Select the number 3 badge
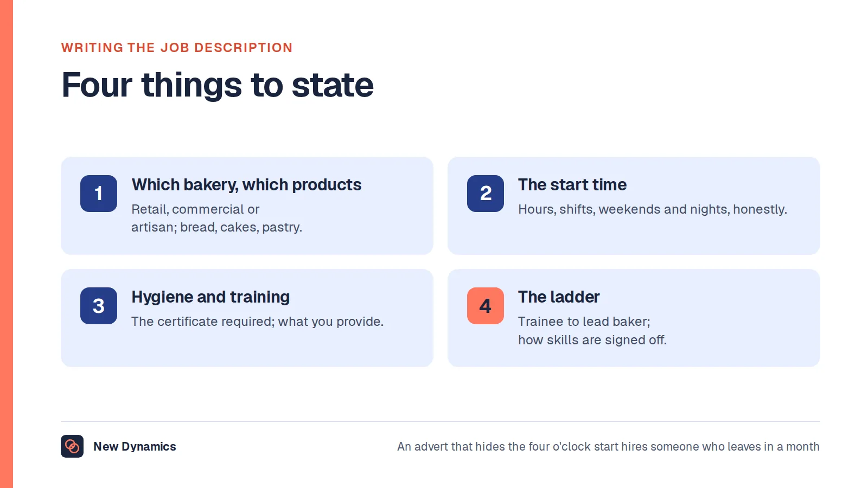Viewport: 868px width, 488px height. [x=99, y=306]
